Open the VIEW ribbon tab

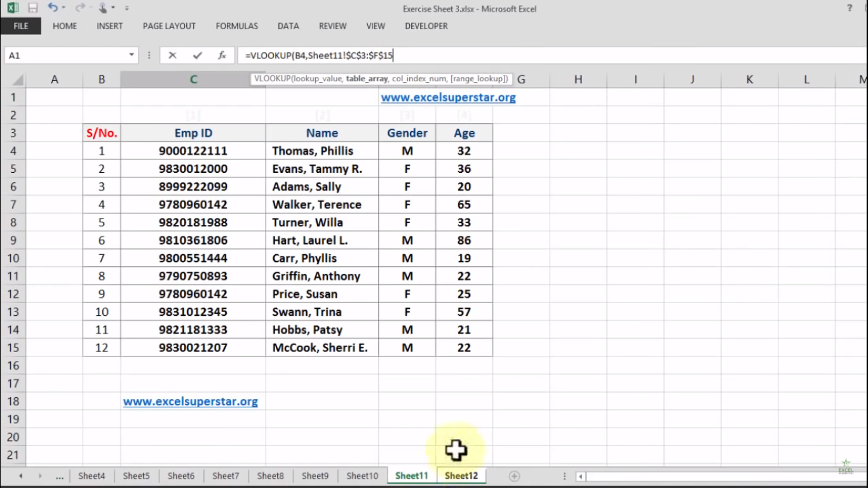(x=376, y=26)
